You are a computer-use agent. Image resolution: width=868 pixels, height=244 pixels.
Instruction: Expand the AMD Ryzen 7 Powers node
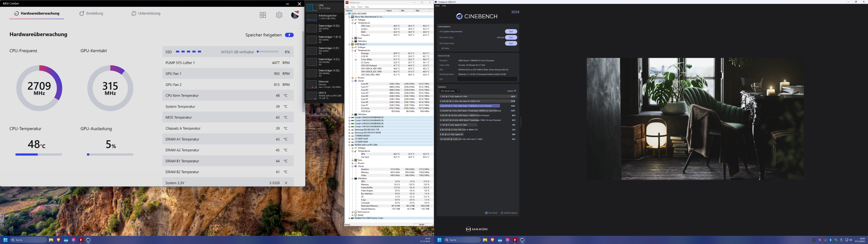[352, 78]
